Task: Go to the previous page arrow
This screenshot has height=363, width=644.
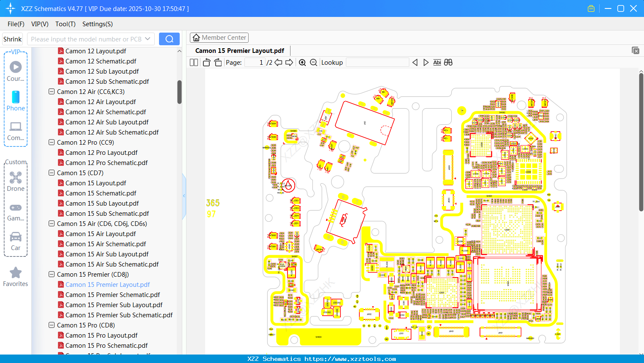Action: pyautogui.click(x=278, y=63)
